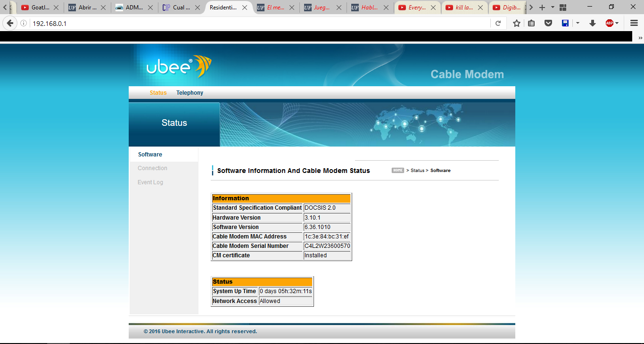Screen dimensions: 644x344
Task: Click the CM certificate Installed value
Action: 327,255
